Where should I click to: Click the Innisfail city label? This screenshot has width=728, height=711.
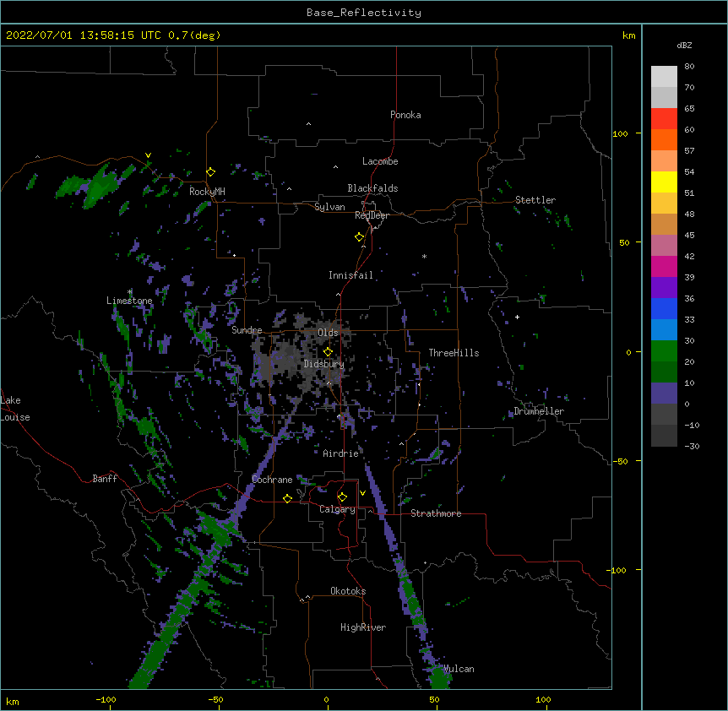[350, 275]
